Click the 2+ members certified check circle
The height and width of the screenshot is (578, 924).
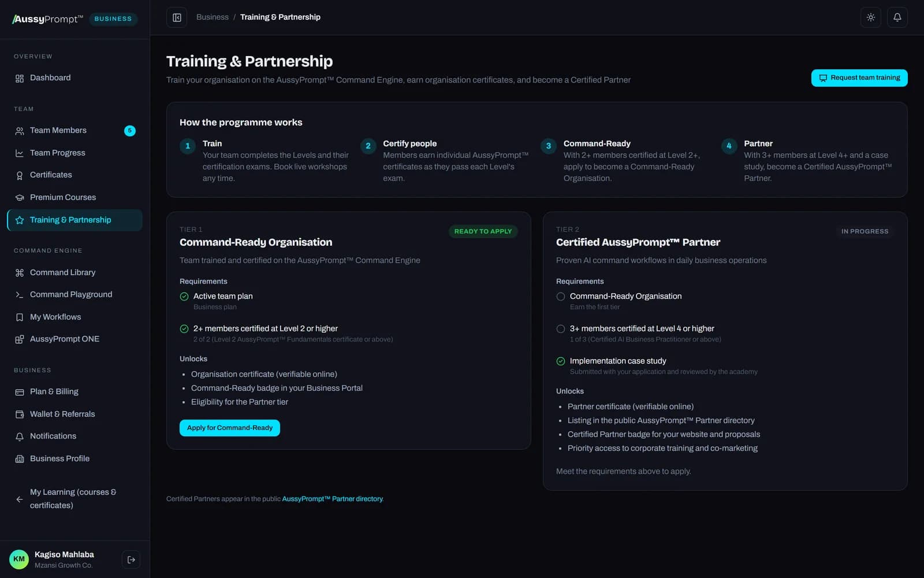(x=184, y=329)
